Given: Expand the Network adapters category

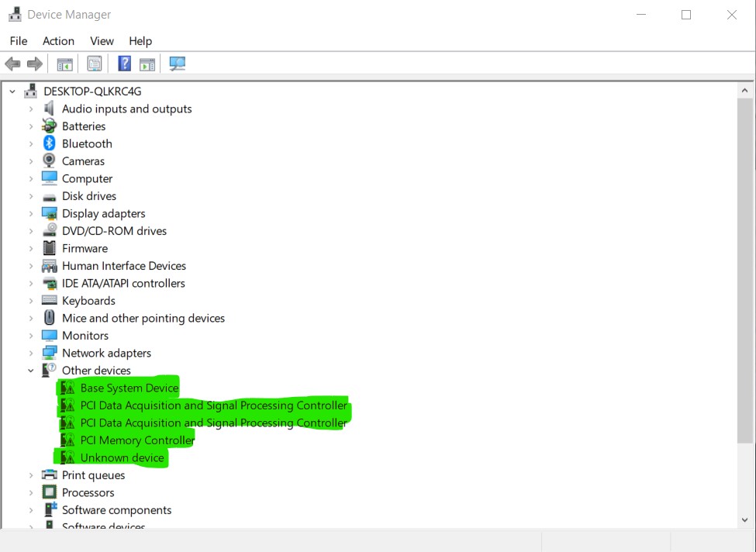Looking at the screenshot, I should (x=30, y=353).
